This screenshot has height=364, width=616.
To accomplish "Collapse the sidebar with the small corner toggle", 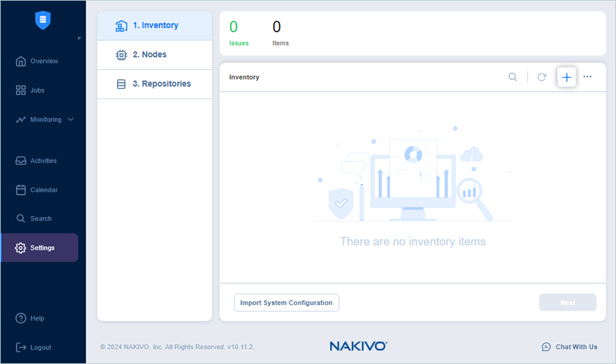I will tap(79, 38).
